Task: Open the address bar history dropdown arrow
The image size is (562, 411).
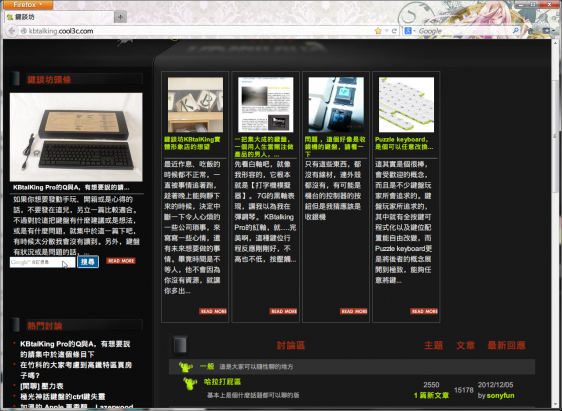Action: 386,31
